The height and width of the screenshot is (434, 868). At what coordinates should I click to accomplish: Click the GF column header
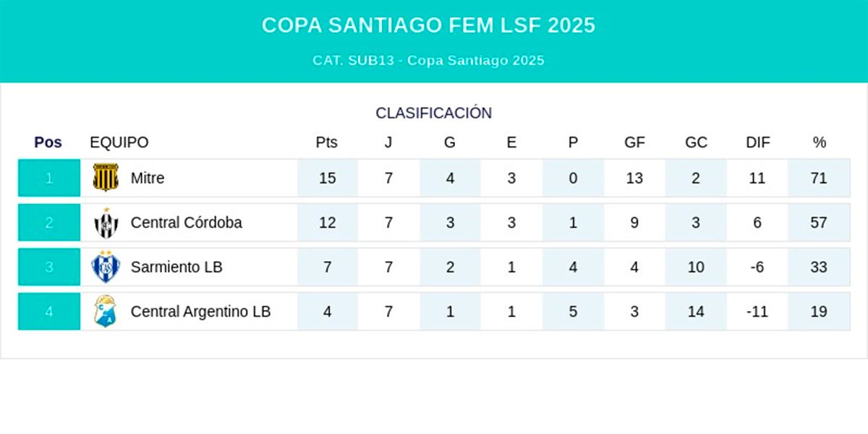[634, 142]
